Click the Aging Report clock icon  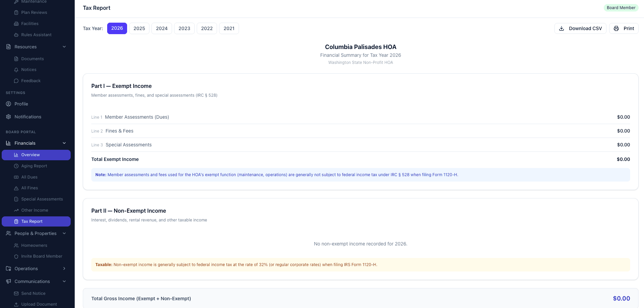16,166
